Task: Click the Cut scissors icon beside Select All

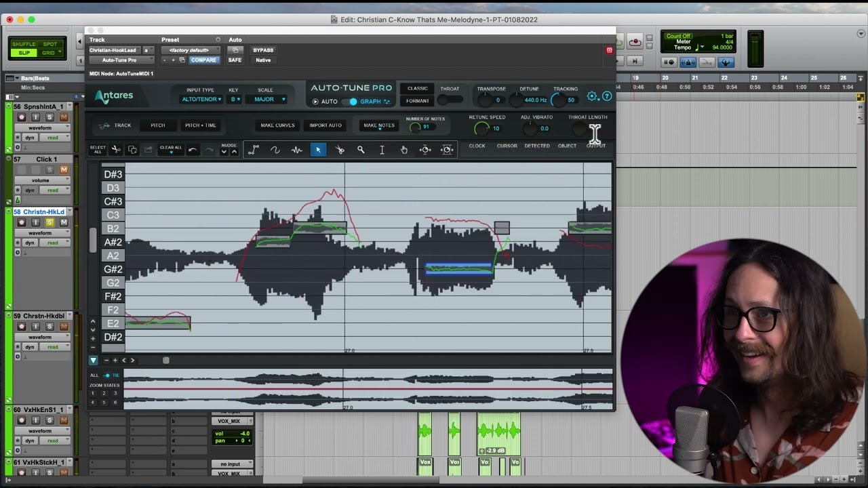Action: tap(116, 149)
